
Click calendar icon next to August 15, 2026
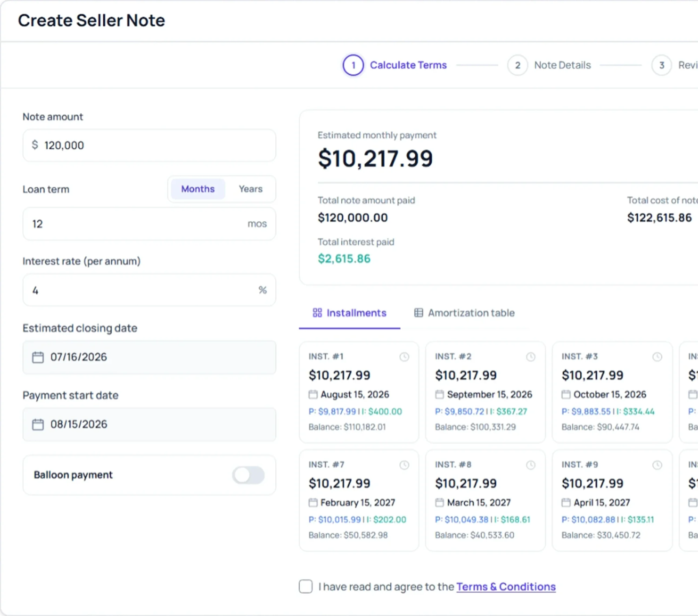313,394
